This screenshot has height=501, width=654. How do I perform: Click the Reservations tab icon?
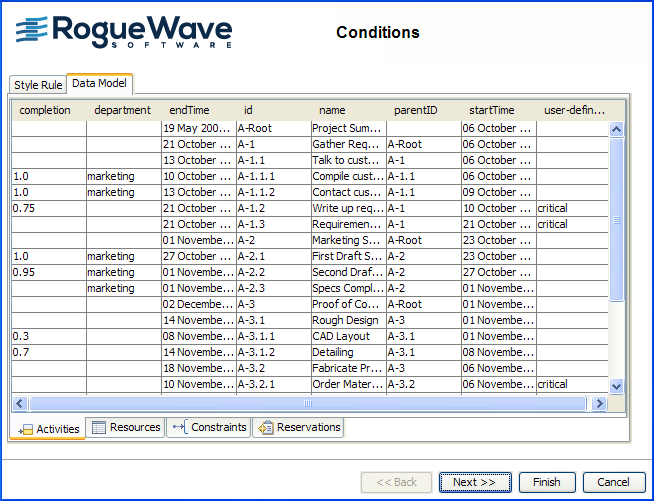tap(265, 428)
